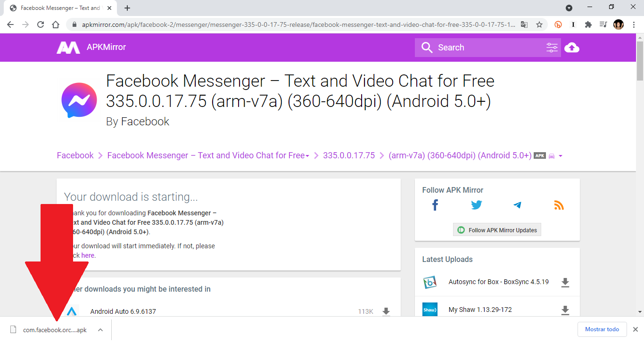Open the new tab plus button
Screen dimensions: 644x343
pos(127,8)
